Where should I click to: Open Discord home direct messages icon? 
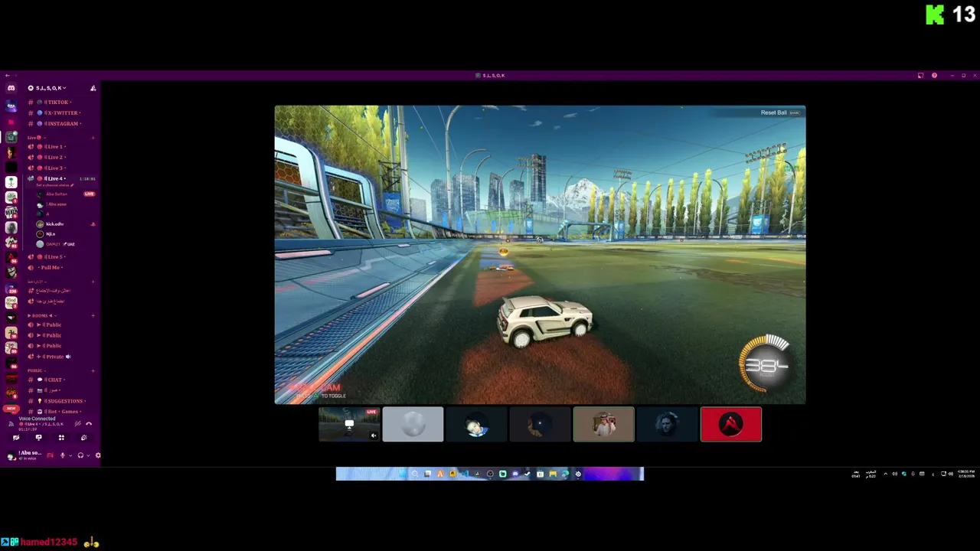coord(11,88)
